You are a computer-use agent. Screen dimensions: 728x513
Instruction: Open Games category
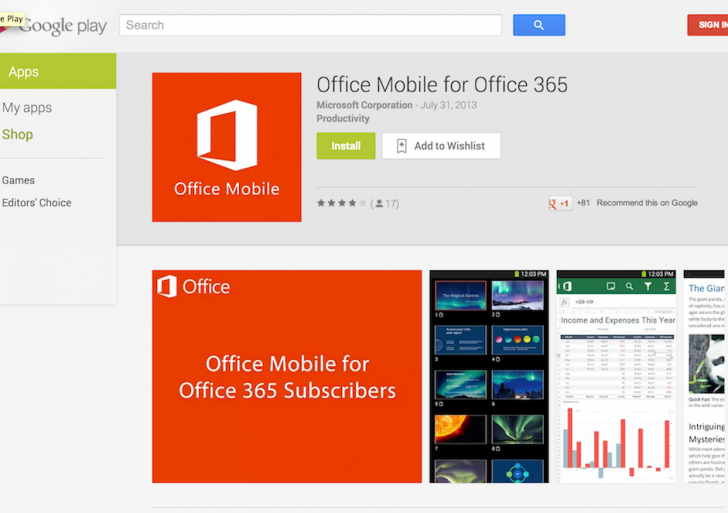point(18,180)
